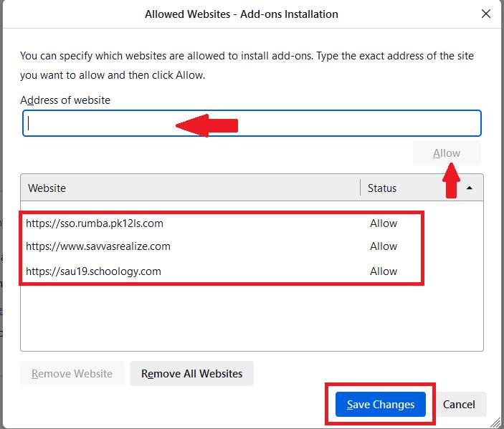Select https://sso.rumba.pk12ls.com row

(x=252, y=223)
